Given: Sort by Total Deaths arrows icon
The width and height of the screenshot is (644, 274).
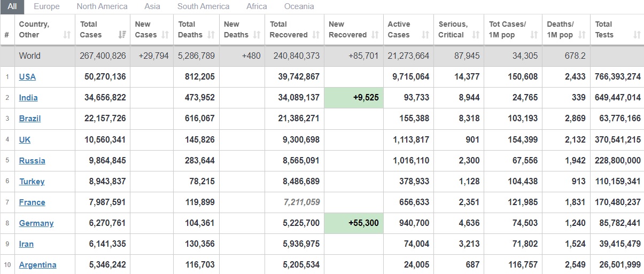Looking at the screenshot, I should pos(211,35).
